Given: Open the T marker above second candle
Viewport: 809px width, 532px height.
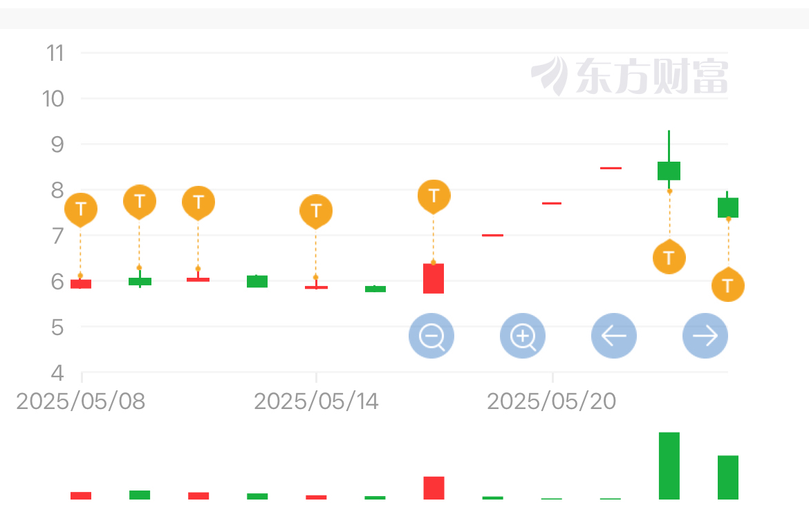Looking at the screenshot, I should (x=139, y=202).
